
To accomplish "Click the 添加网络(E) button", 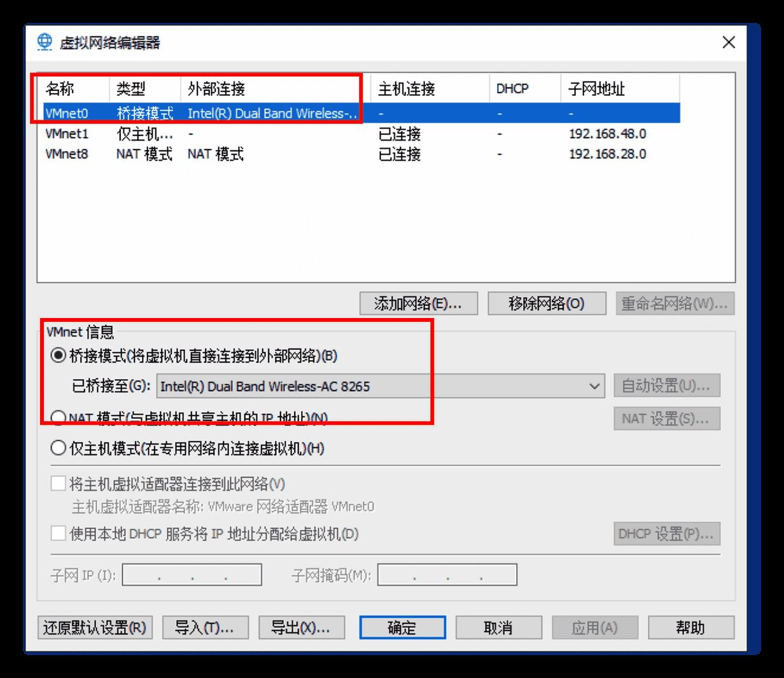I will 418,303.
